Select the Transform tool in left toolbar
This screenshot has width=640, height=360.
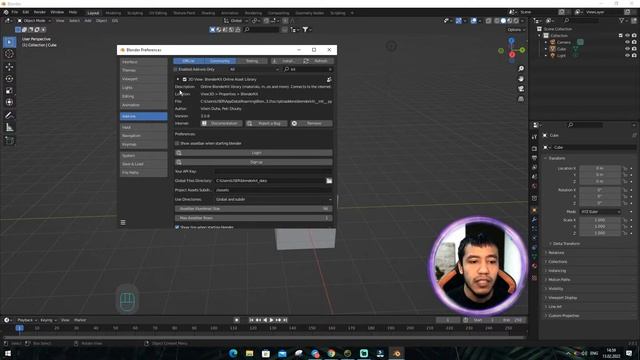pos(9,102)
